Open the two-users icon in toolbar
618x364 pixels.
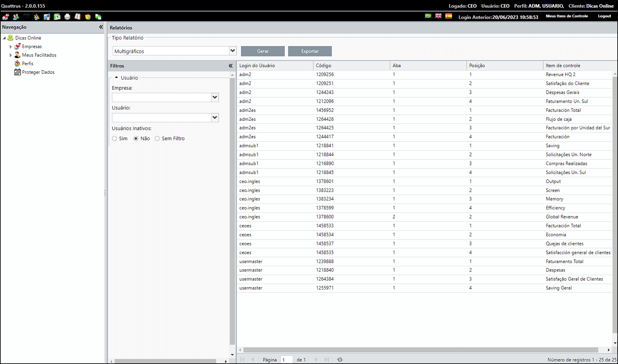click(16, 16)
